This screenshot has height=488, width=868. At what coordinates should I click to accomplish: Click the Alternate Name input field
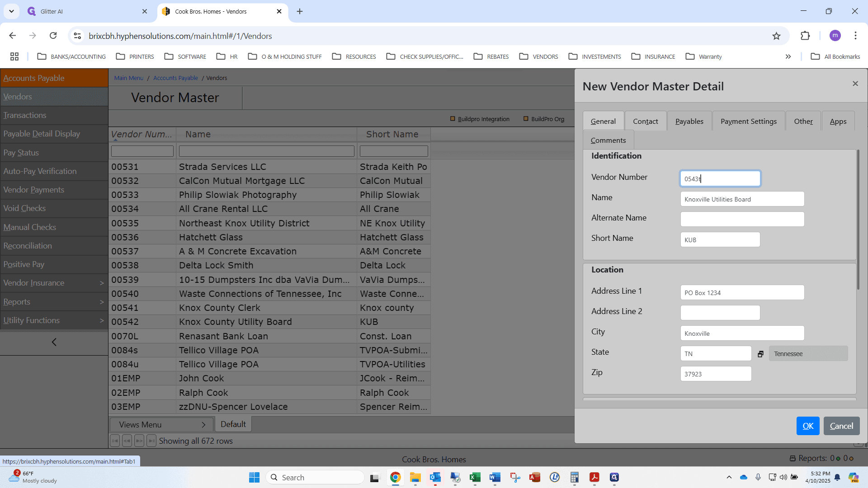[742, 219]
